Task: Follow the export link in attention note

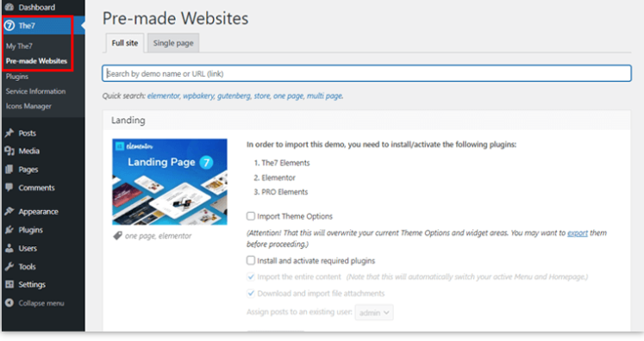Action: 578,233
